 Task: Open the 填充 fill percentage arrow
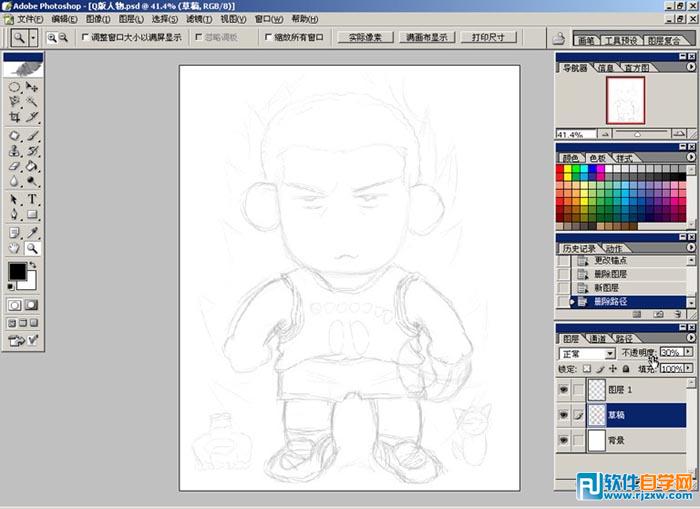pos(688,369)
